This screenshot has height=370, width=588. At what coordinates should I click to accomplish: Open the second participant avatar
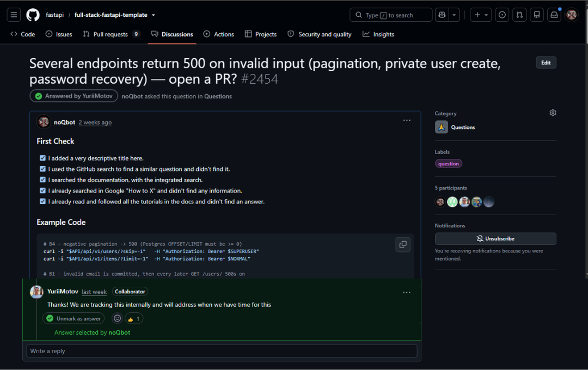click(452, 202)
